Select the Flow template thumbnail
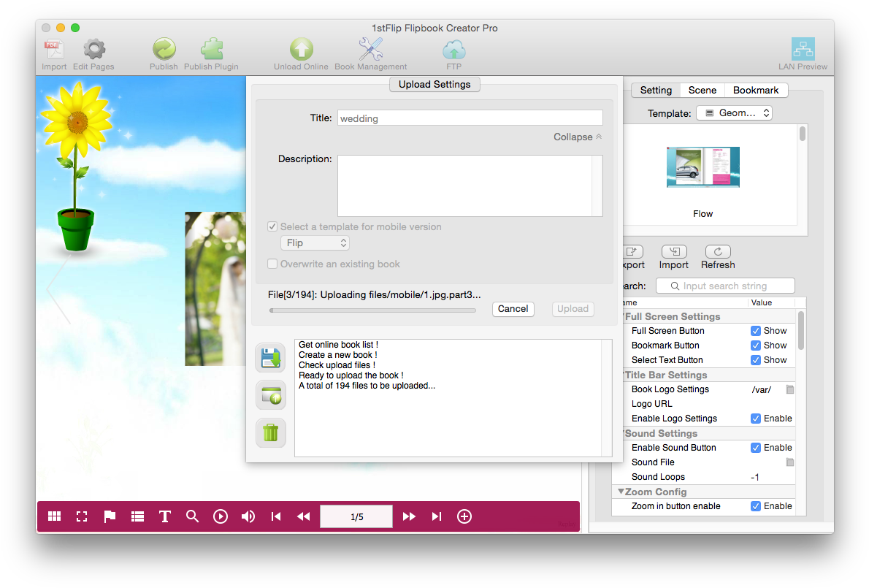This screenshot has width=869, height=588. 703,167
